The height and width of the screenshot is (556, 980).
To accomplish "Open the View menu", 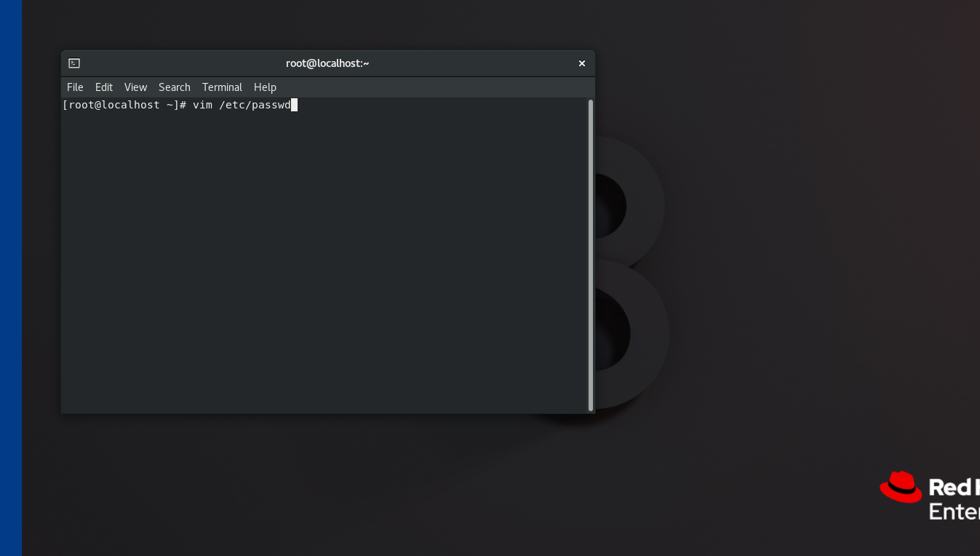I will (135, 87).
